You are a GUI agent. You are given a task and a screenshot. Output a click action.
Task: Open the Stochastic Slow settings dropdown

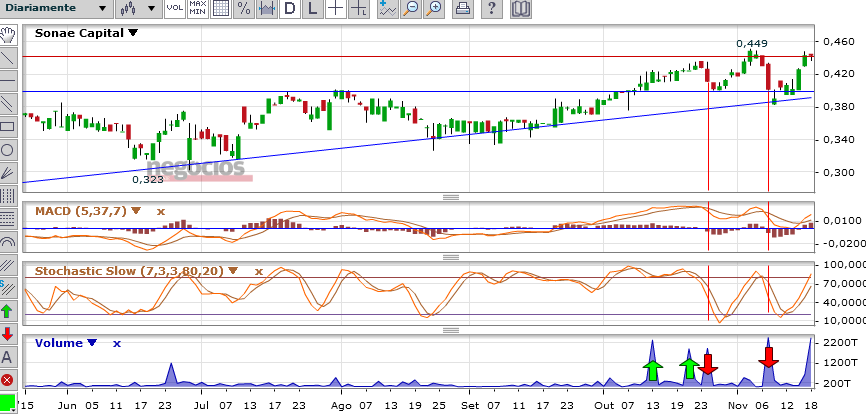point(233,271)
